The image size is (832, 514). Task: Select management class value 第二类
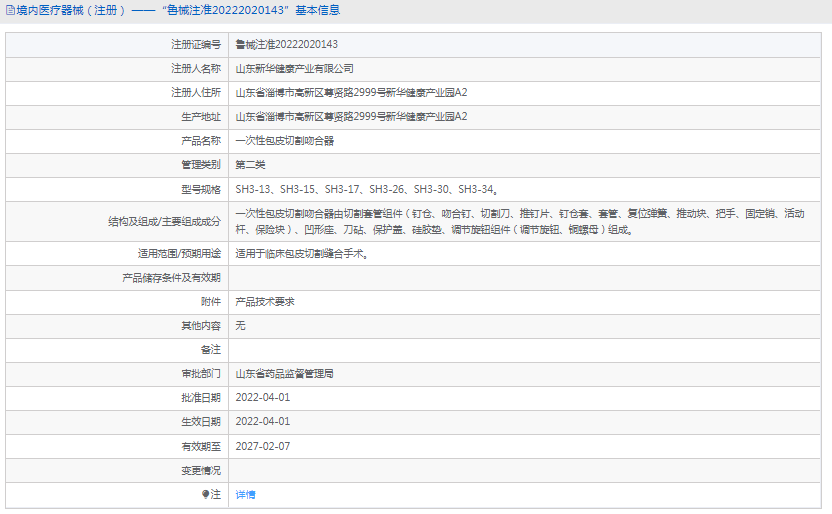pyautogui.click(x=250, y=165)
